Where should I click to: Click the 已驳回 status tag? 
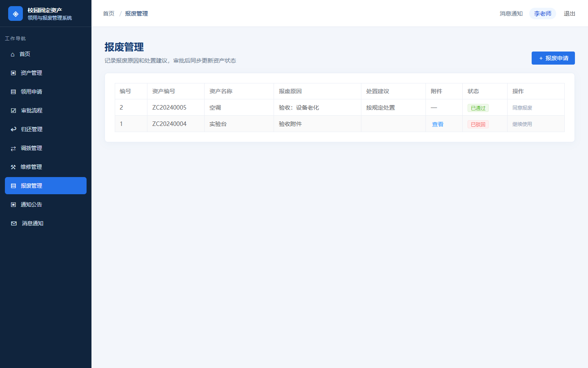478,124
